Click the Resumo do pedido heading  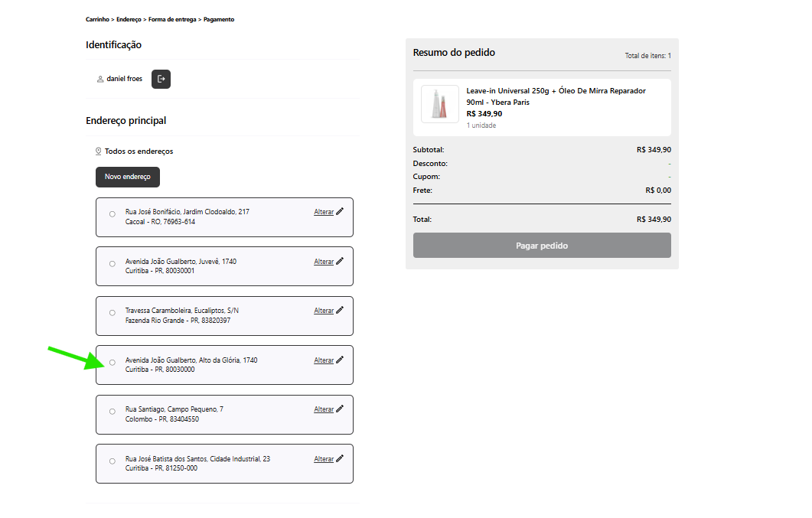click(454, 53)
